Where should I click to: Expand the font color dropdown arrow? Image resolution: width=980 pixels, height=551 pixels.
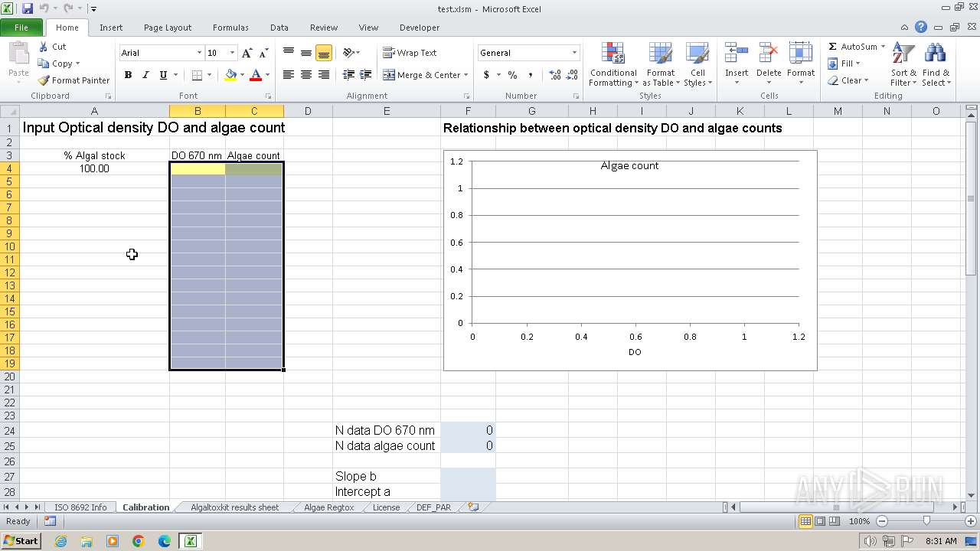267,75
